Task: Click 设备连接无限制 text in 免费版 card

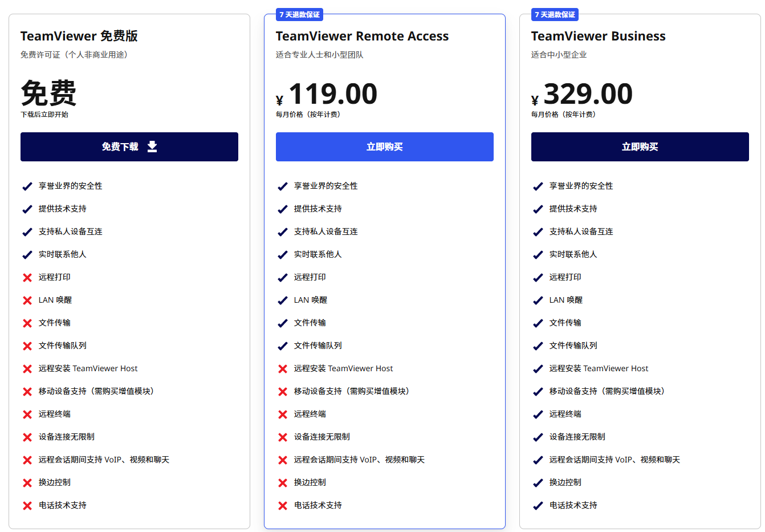Action: (x=67, y=437)
